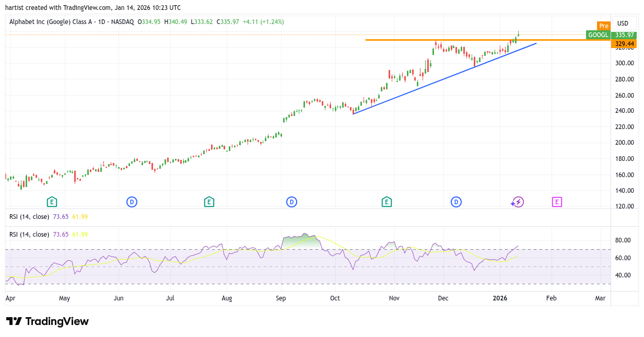Screen dimensions: 644x337
Task: Click the earnings E marker near May
Action: pos(52,202)
